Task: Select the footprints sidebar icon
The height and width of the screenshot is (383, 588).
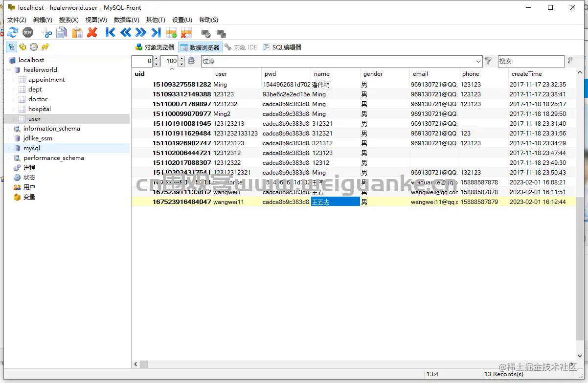Action: click(45, 47)
